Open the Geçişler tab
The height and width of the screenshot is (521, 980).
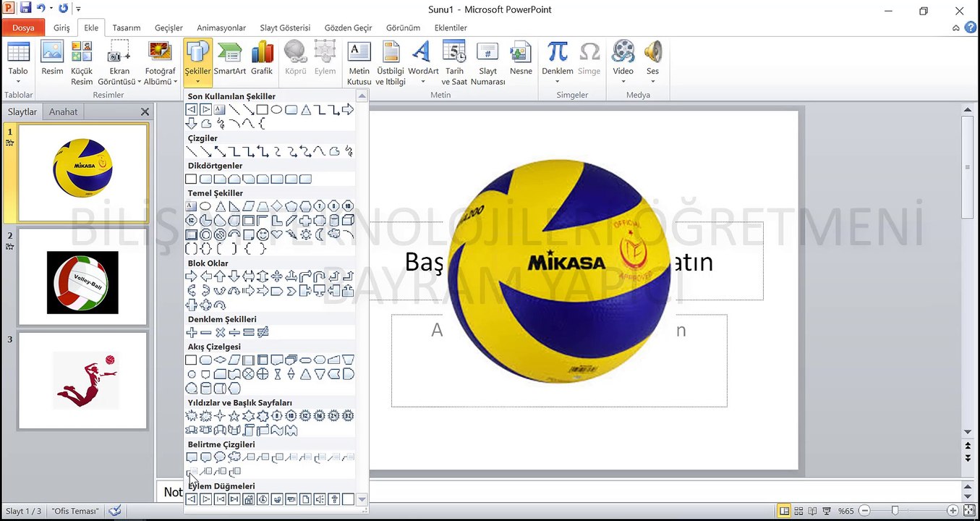[x=169, y=27]
